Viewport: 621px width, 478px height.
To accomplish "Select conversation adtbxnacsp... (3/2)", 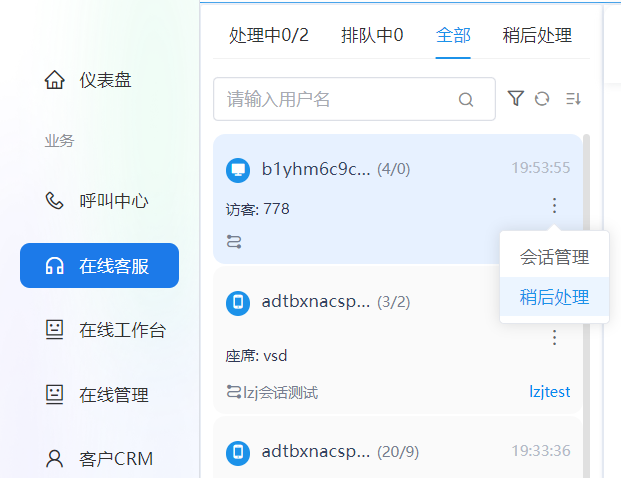I will pyautogui.click(x=398, y=340).
